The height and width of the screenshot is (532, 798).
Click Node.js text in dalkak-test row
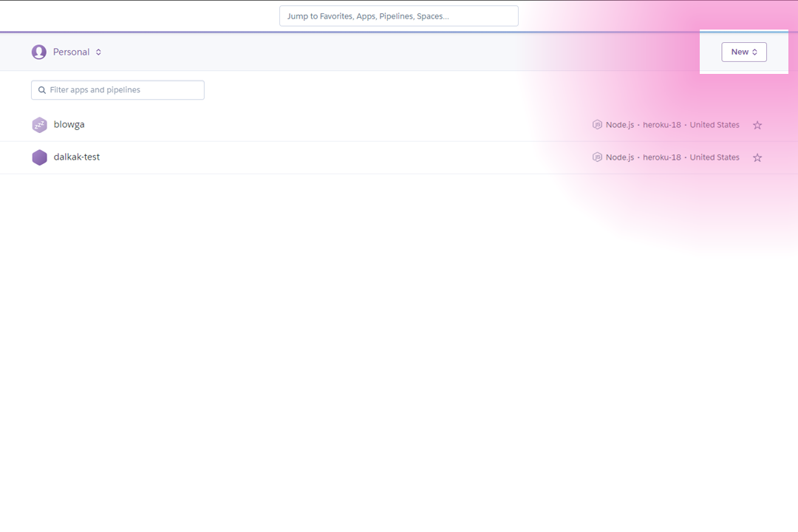620,157
